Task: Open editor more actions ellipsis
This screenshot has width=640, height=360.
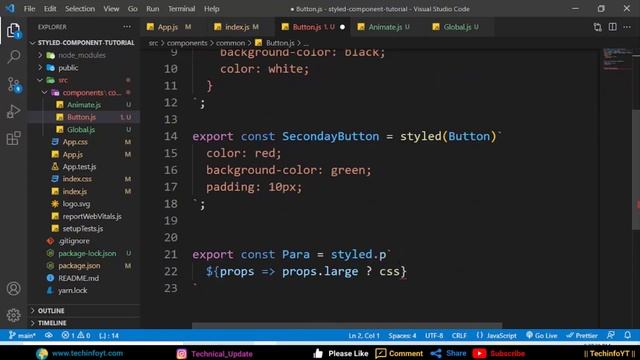Action: (x=627, y=27)
